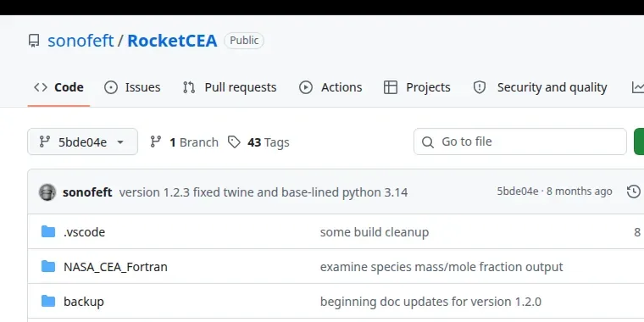Open the backup folder
Screen dimensions: 644x322
84,302
